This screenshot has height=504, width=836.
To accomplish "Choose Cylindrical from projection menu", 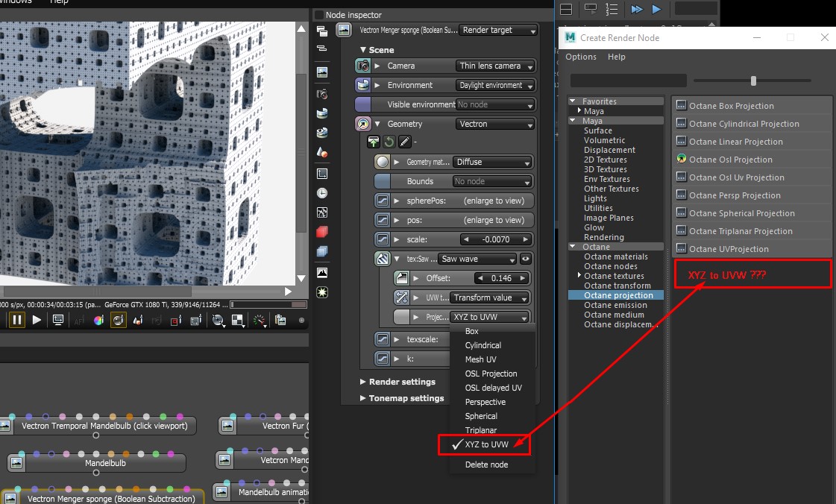I will [483, 345].
